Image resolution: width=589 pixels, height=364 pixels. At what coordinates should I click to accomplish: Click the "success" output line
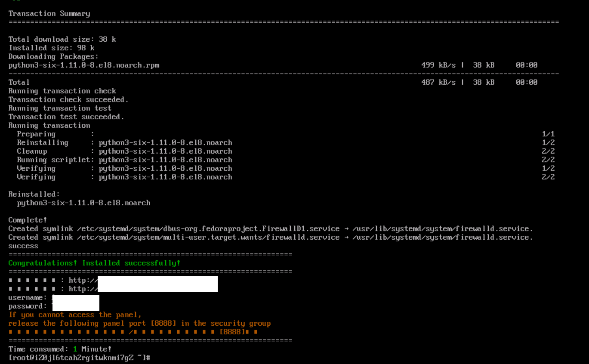pos(23,246)
